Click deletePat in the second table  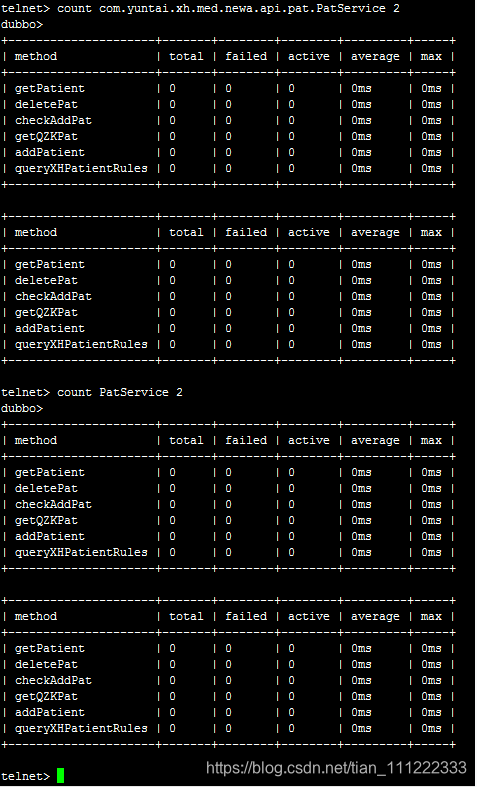click(46, 280)
